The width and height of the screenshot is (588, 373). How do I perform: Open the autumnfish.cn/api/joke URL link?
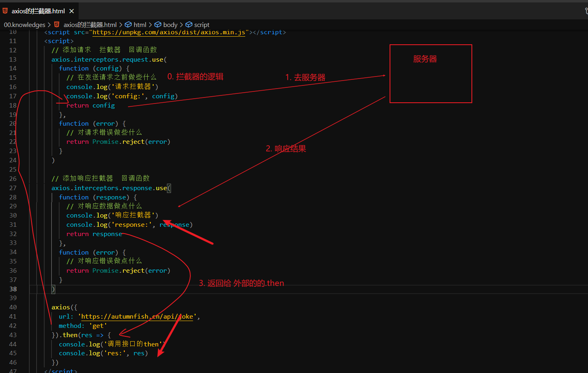click(x=137, y=317)
